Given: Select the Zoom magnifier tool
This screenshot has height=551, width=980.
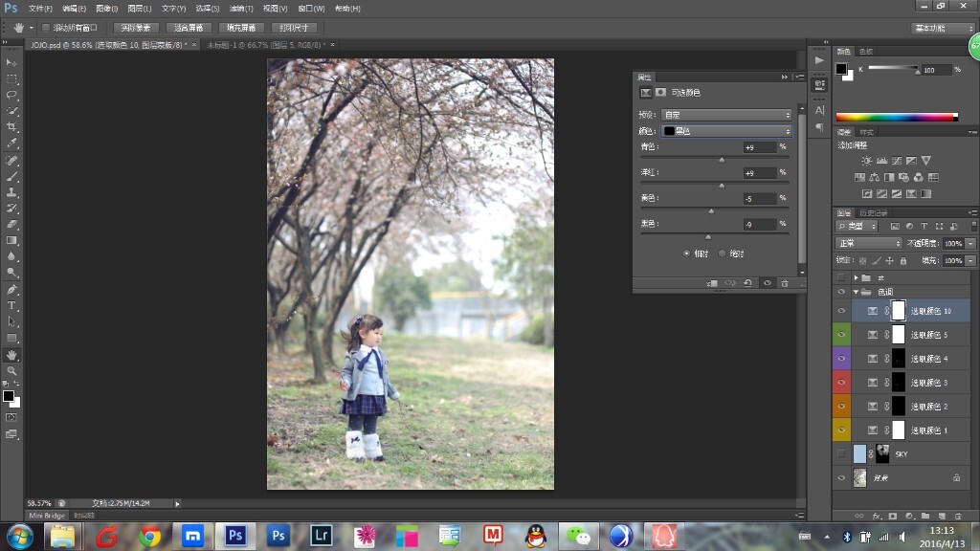Looking at the screenshot, I should tap(11, 370).
